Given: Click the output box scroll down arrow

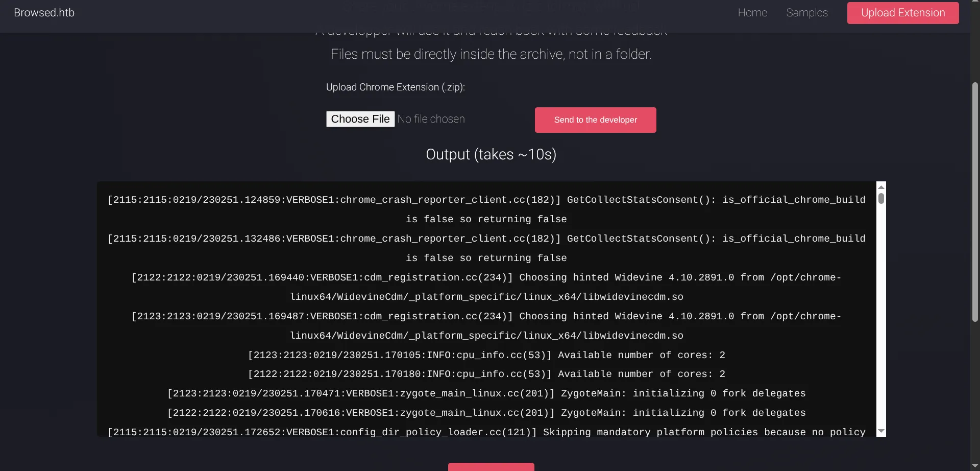Looking at the screenshot, I should (881, 432).
